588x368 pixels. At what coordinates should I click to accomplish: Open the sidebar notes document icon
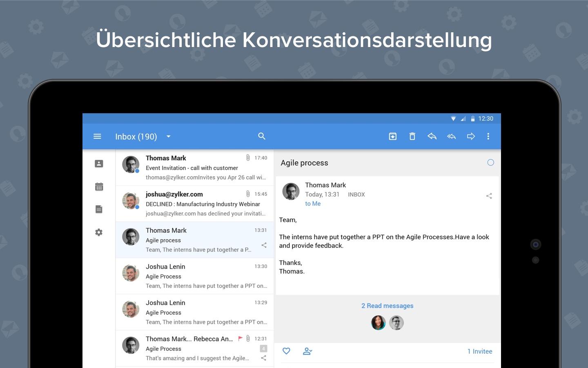pyautogui.click(x=99, y=209)
